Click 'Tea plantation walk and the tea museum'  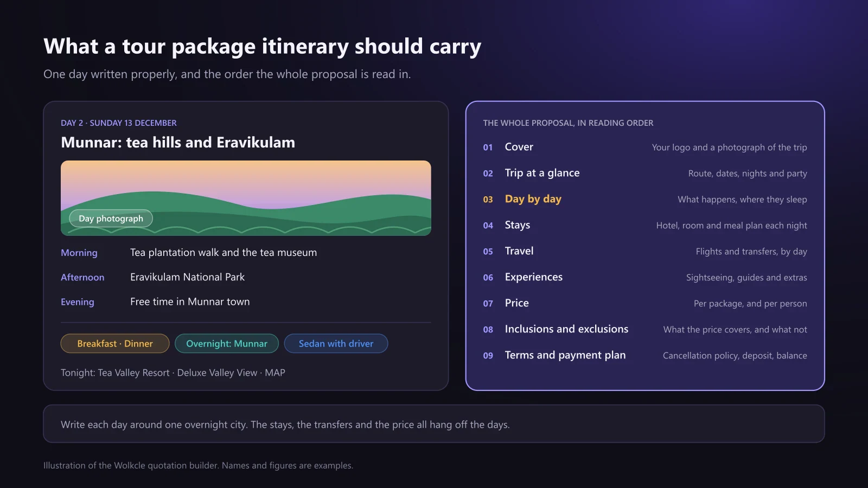click(x=224, y=253)
